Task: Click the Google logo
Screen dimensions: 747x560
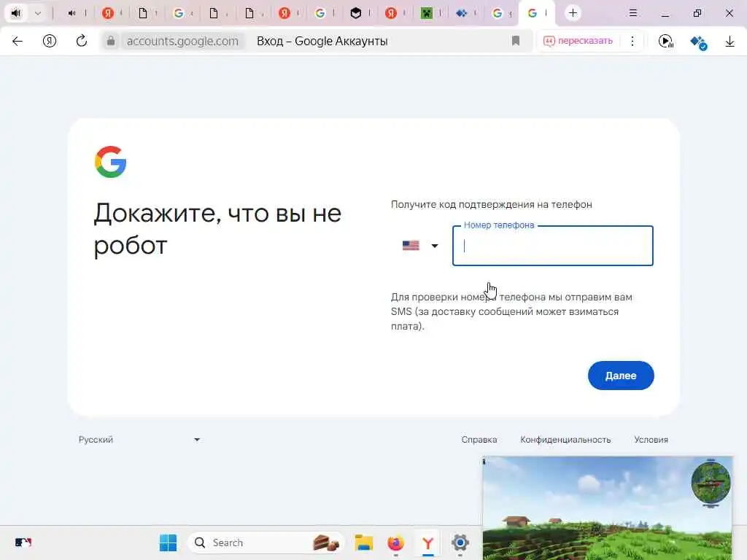Action: tap(111, 162)
